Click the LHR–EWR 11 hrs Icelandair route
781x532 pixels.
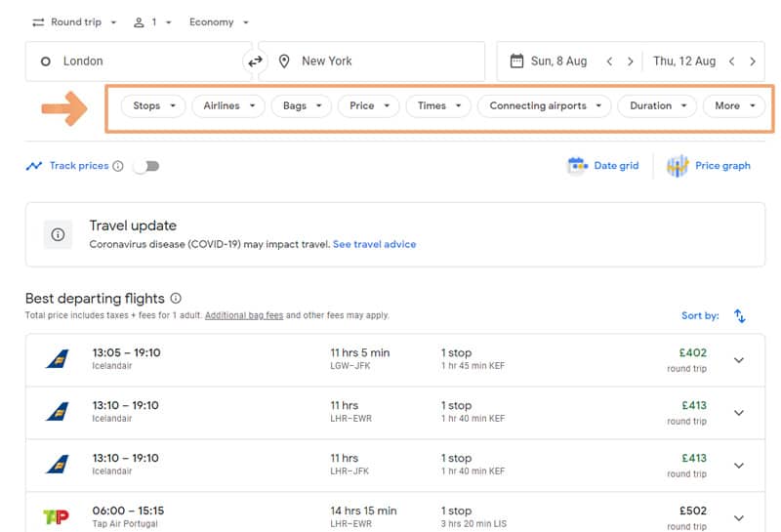click(x=350, y=419)
